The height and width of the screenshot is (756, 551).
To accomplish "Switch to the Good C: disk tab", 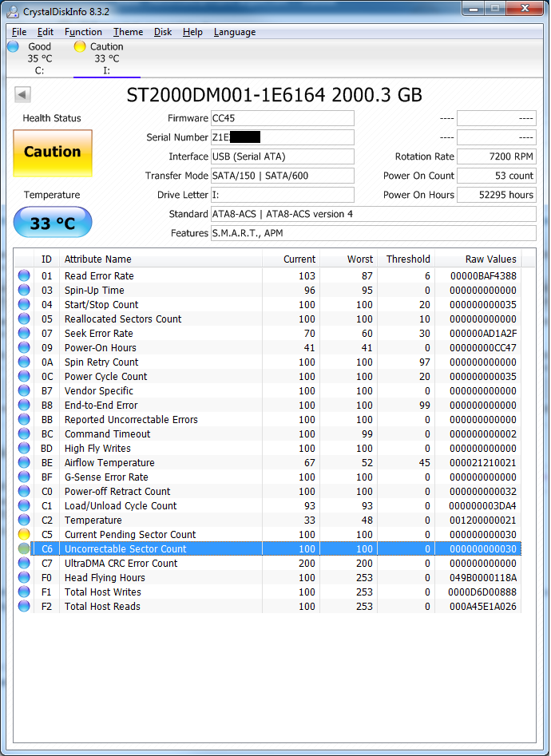I will pyautogui.click(x=40, y=58).
